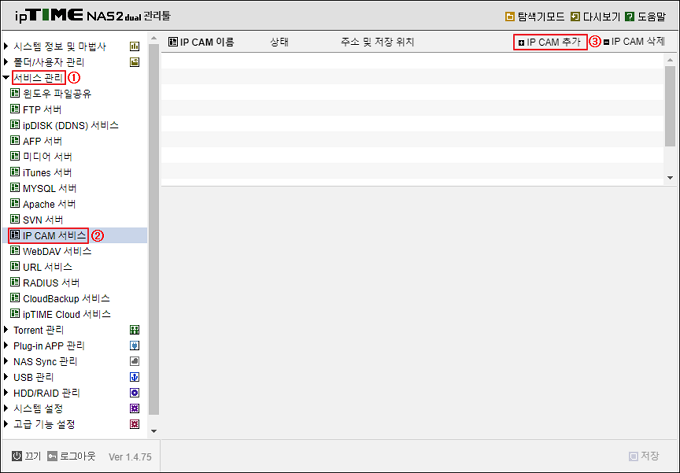Click the icon next to AFP 서버
Image resolution: width=680 pixels, height=473 pixels.
tap(15, 140)
